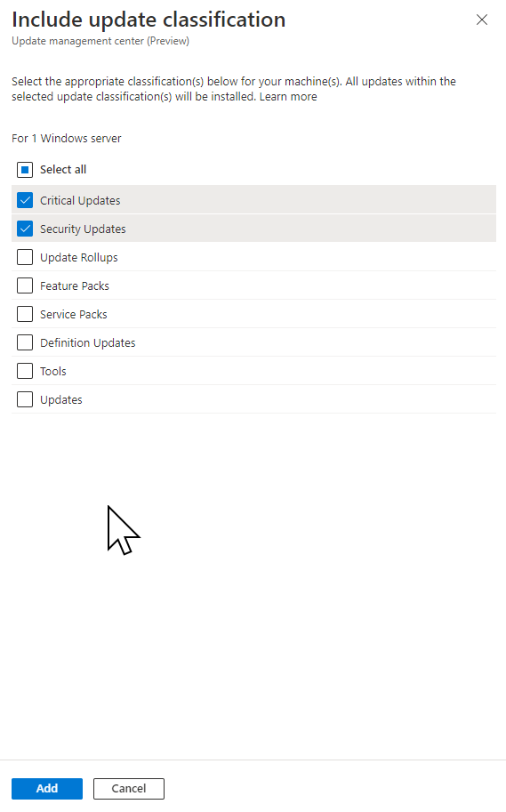
Task: Click the Critical Updates row label
Action: click(x=80, y=200)
